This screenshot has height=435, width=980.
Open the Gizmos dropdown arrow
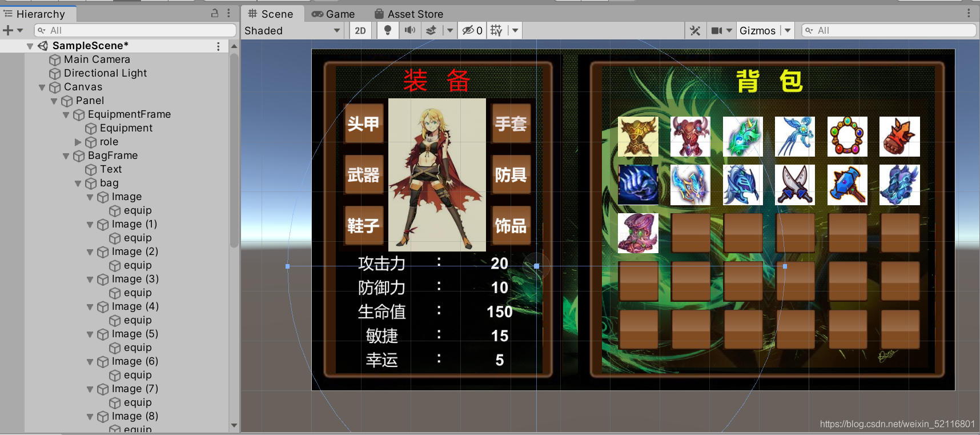pyautogui.click(x=788, y=30)
